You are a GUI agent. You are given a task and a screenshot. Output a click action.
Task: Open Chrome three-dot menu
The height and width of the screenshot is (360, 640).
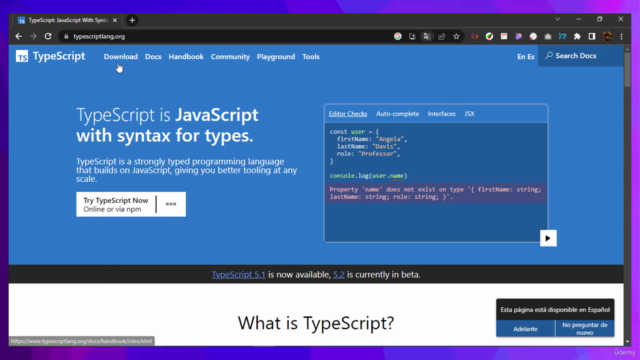click(621, 36)
